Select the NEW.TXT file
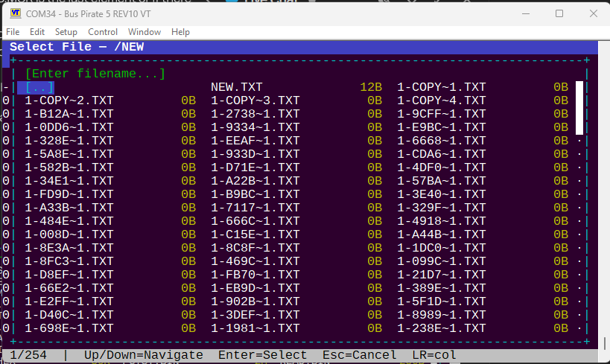The width and height of the screenshot is (610, 364). pyautogui.click(x=237, y=87)
